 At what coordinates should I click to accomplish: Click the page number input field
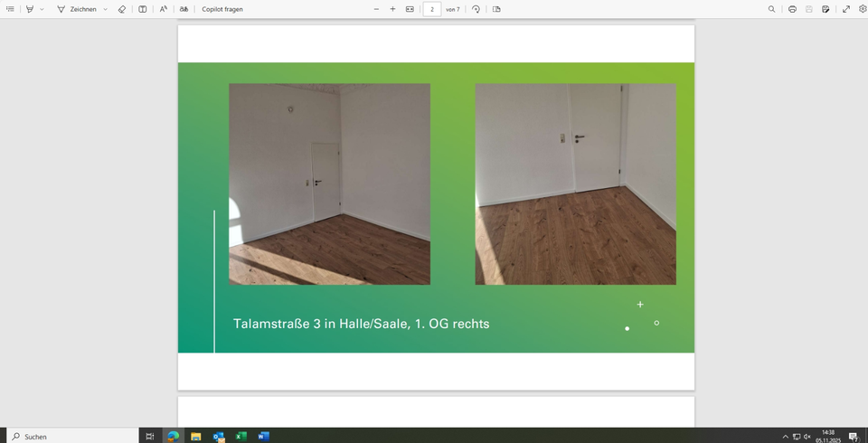[x=432, y=9]
